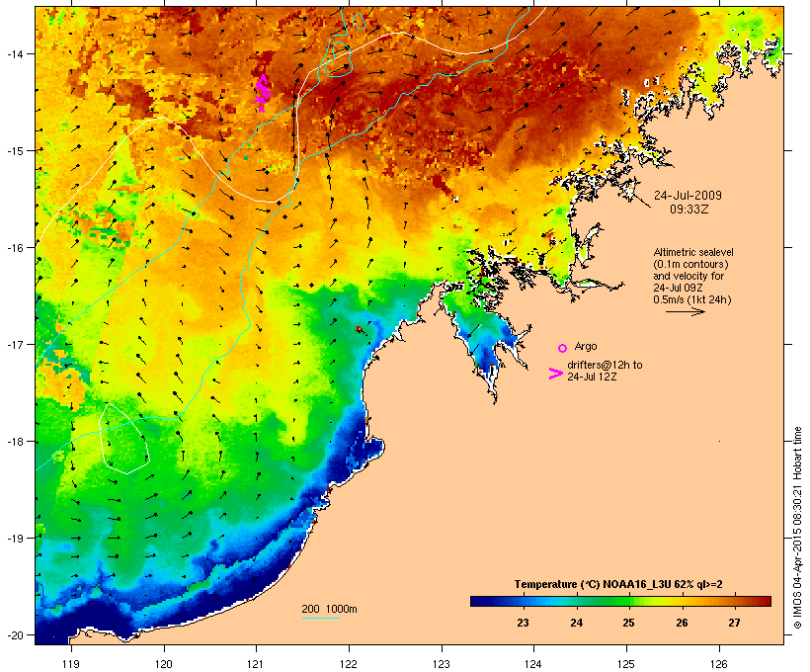Click the '09:33Z' time label
810x672 pixels.
click(689, 210)
